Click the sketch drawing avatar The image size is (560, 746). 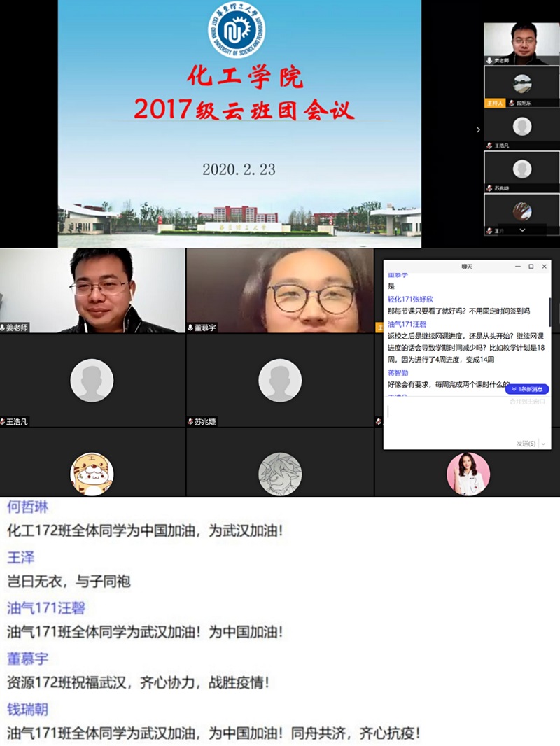[x=280, y=474]
